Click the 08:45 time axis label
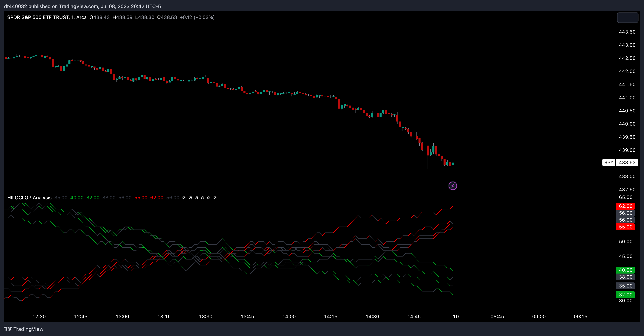This screenshot has height=336, width=644. point(497,316)
